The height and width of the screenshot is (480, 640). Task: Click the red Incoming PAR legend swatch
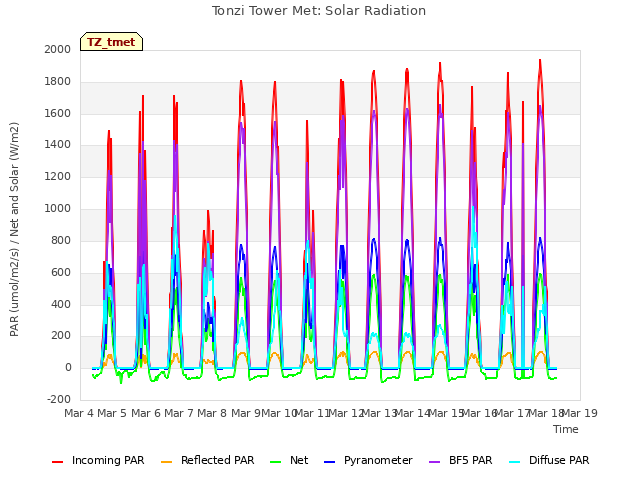(58, 462)
